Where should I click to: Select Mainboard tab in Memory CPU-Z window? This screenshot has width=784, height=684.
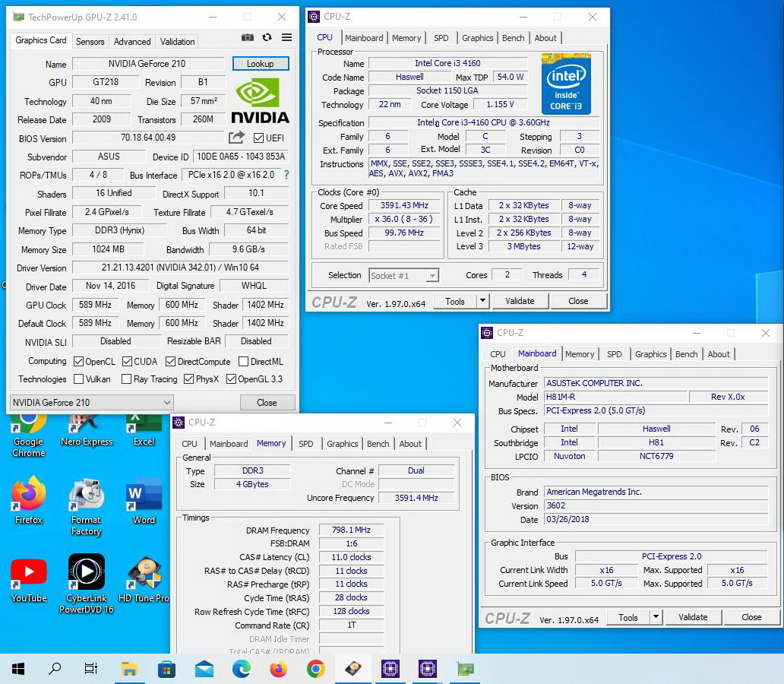coord(229,444)
